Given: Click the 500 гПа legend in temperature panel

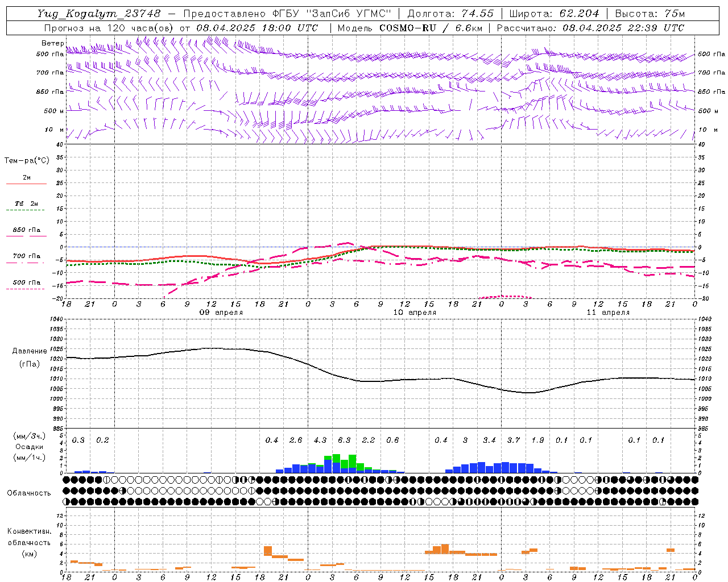Looking at the screenshot, I should click(27, 282).
